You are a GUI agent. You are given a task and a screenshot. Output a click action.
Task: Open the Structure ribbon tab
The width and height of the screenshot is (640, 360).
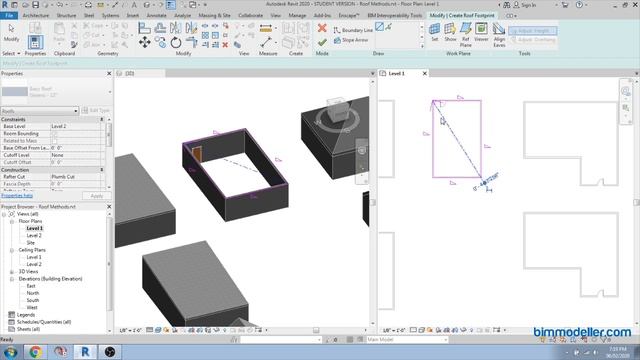[x=66, y=16]
